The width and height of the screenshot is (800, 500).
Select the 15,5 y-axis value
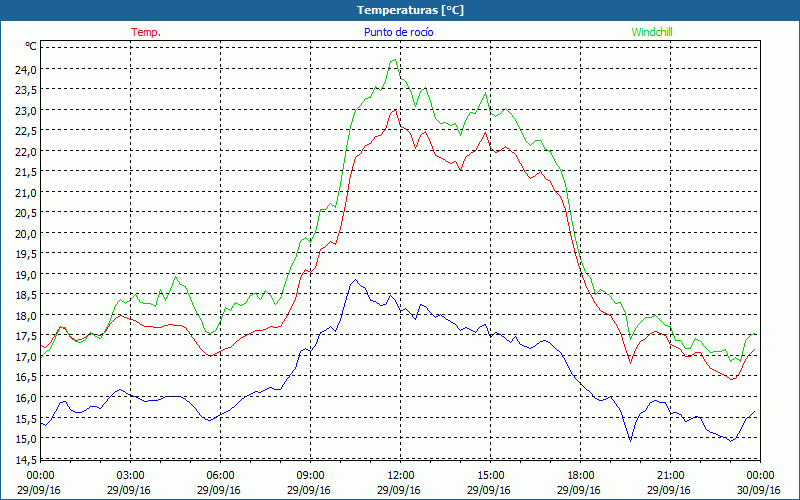[25, 418]
